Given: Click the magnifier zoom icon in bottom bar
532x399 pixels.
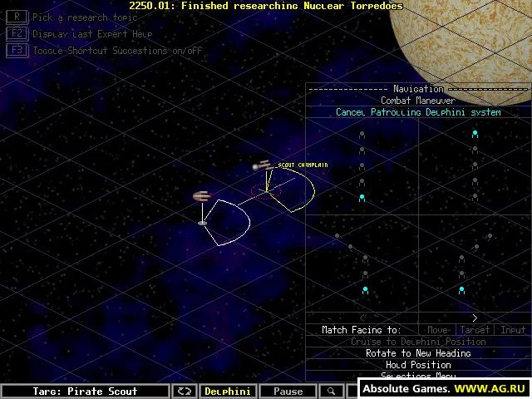Looking at the screenshot, I should 331,391.
